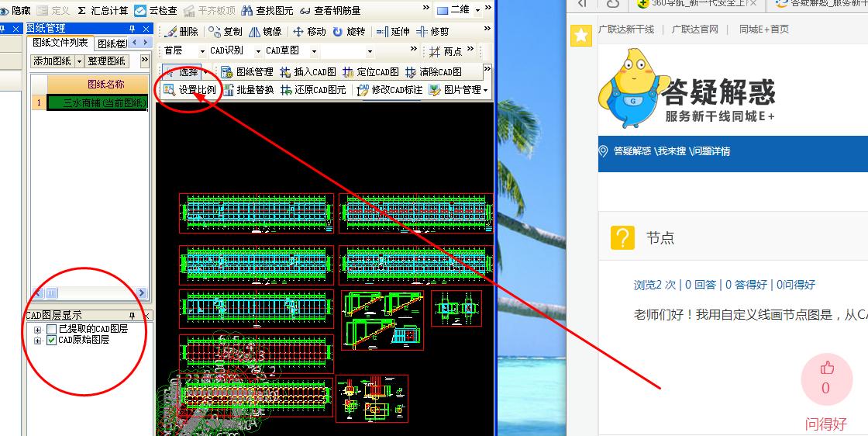Uncheck CAD原始图层 checkbox
Image resolution: width=868 pixels, height=436 pixels.
coord(51,340)
